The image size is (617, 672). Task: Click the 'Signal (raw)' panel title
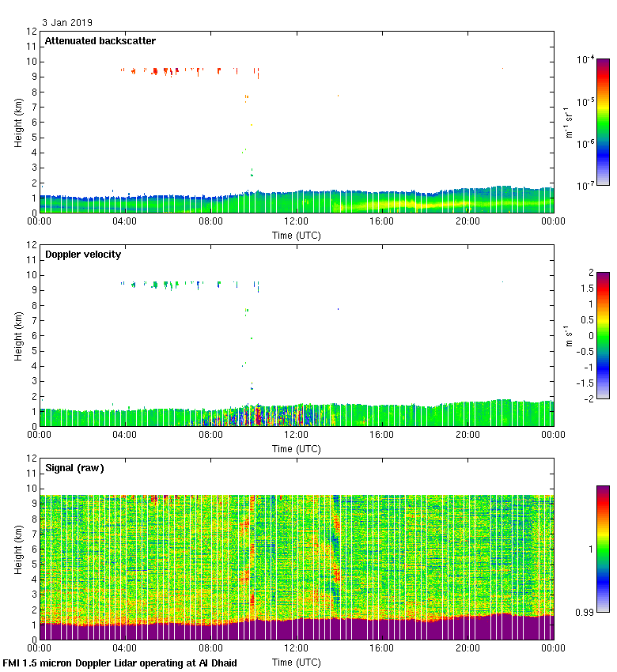[x=74, y=468]
